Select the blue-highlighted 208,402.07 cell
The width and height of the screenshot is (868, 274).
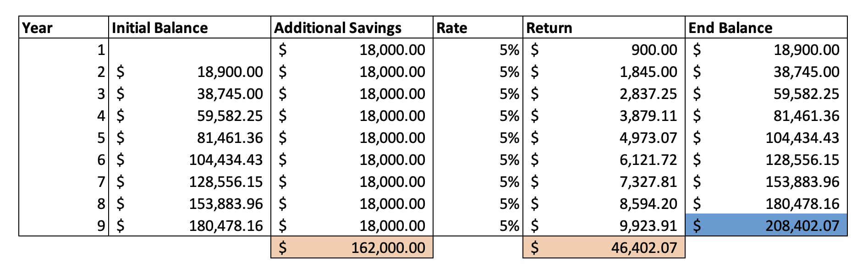coord(766,225)
